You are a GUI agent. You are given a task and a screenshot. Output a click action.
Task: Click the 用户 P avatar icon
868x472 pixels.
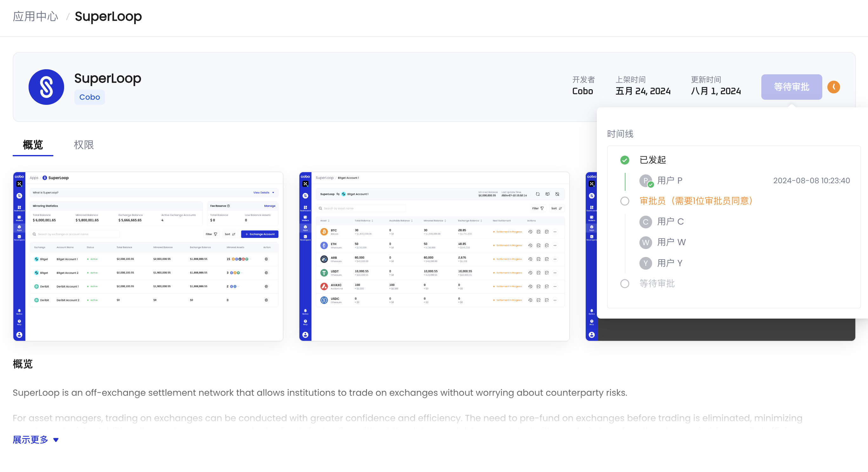645,181
